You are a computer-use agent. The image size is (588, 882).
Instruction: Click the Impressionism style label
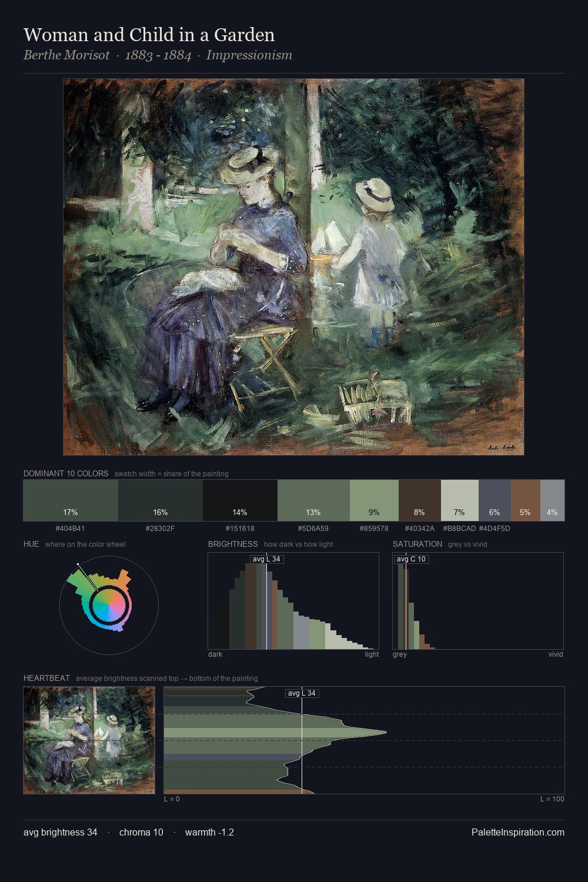point(249,55)
